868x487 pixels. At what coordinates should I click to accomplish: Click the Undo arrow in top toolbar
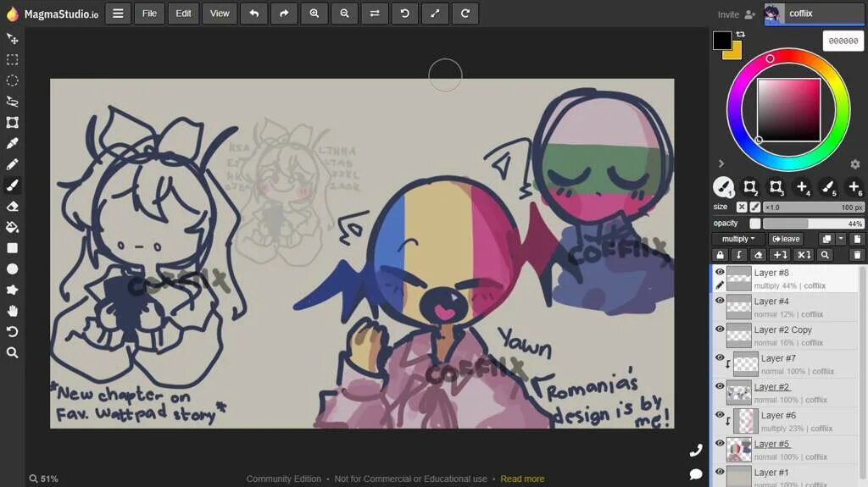[254, 14]
